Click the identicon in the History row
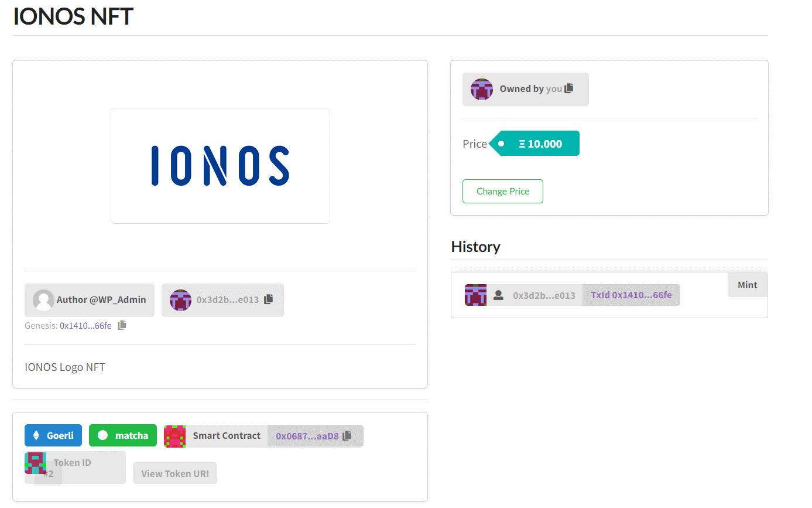This screenshot has height=508, width=812. click(475, 295)
